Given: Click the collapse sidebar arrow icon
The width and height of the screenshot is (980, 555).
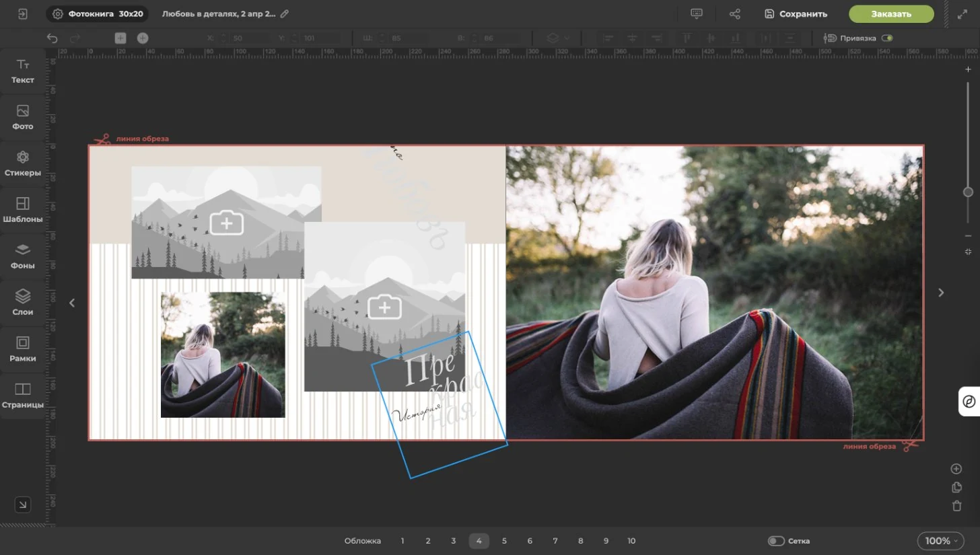Looking at the screenshot, I should tap(22, 504).
